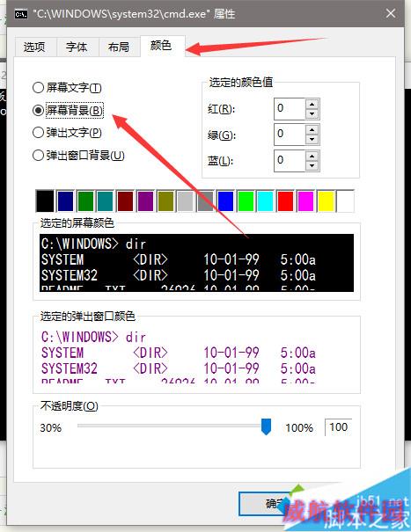Pick the bright red color swatch
The image size is (411, 532).
coord(285,201)
